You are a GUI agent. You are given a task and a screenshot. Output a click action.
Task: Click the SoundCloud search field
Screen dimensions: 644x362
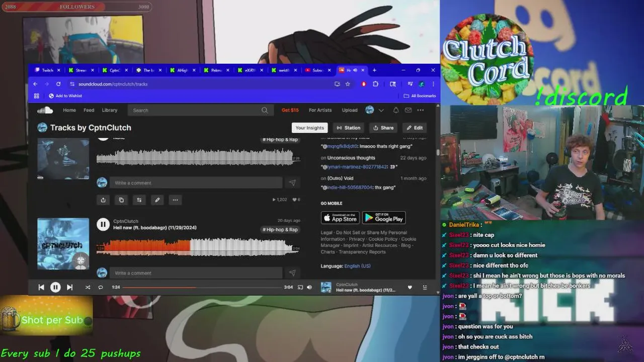200,110
